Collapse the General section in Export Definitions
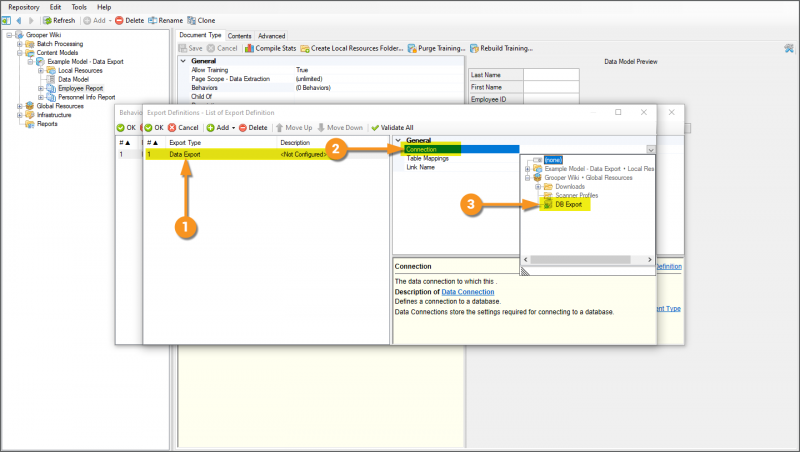This screenshot has width=800, height=452. [x=398, y=140]
